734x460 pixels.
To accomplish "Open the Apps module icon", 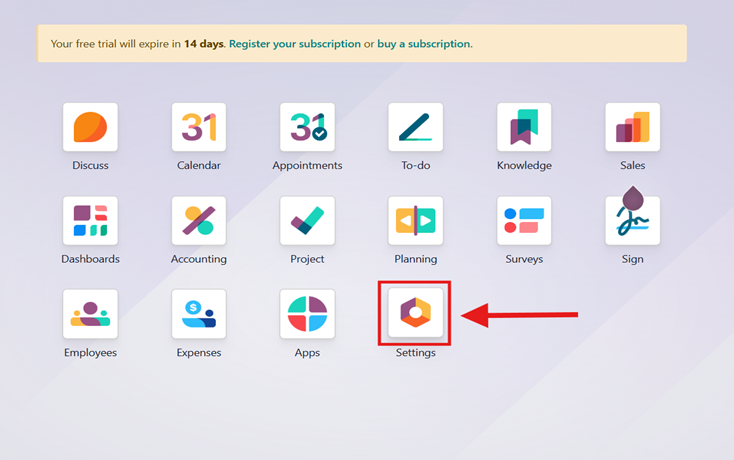I will click(x=307, y=314).
